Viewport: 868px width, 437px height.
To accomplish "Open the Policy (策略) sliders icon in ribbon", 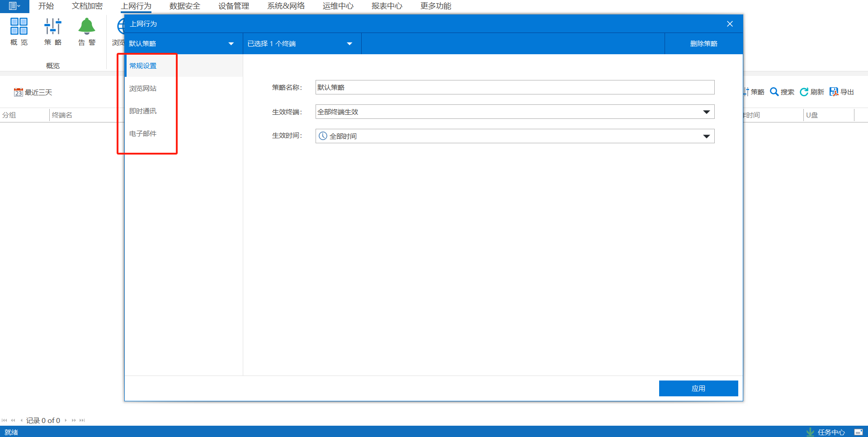I will click(53, 27).
